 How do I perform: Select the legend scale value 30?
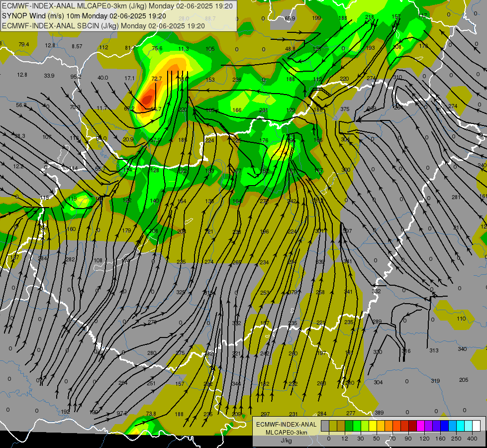pyautogui.click(x=361, y=439)
